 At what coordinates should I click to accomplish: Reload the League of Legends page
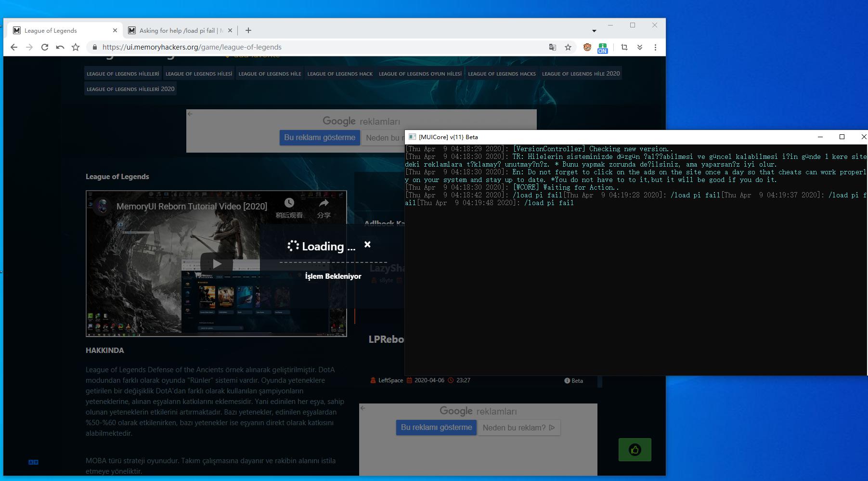45,47
